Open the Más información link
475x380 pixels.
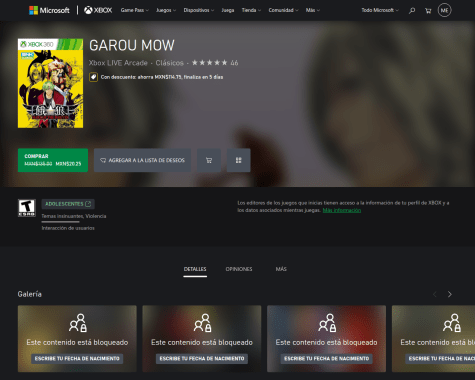(x=342, y=210)
